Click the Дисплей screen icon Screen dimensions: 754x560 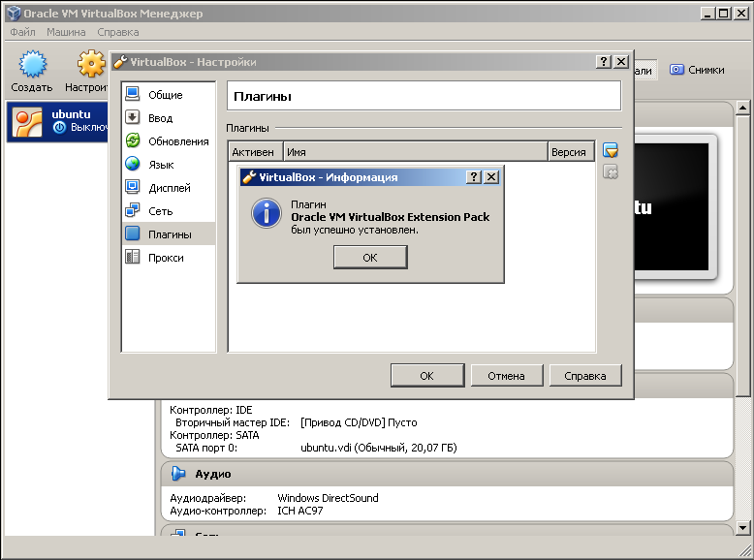click(132, 187)
